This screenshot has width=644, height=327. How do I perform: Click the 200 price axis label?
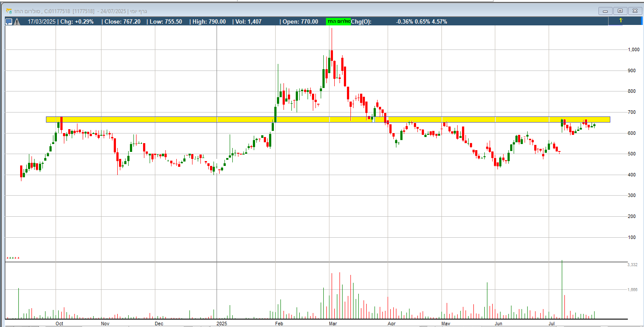(632, 217)
